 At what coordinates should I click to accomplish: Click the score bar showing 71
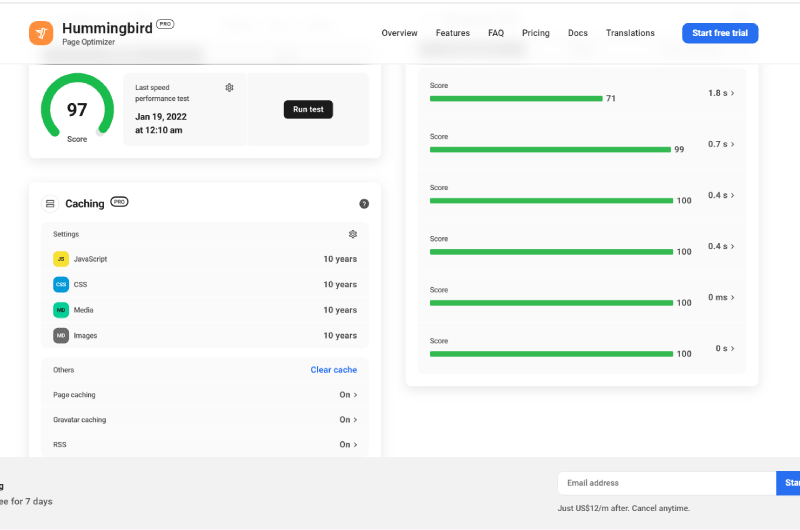point(516,98)
